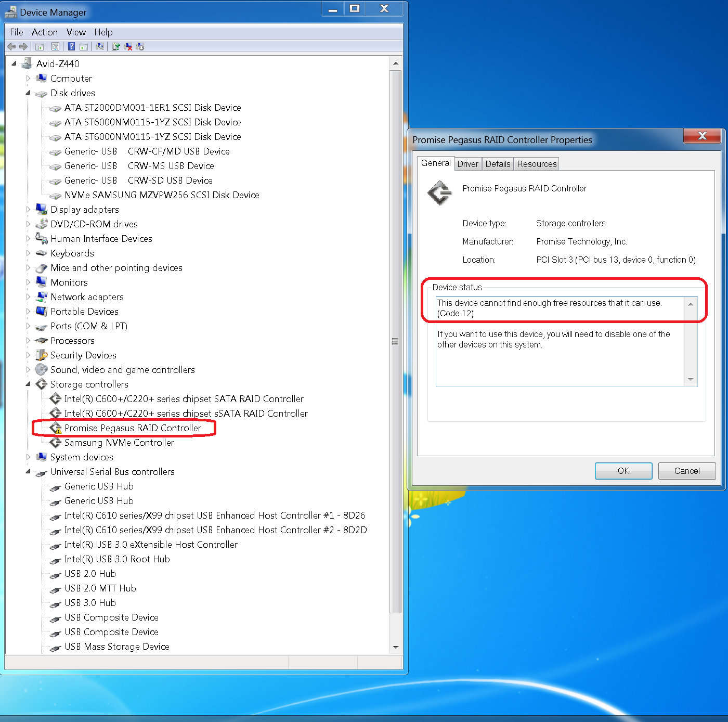Select Intel(R) USB 3.0 eXtensible Host Controller
Viewport: 728px width, 722px height.
click(x=151, y=545)
